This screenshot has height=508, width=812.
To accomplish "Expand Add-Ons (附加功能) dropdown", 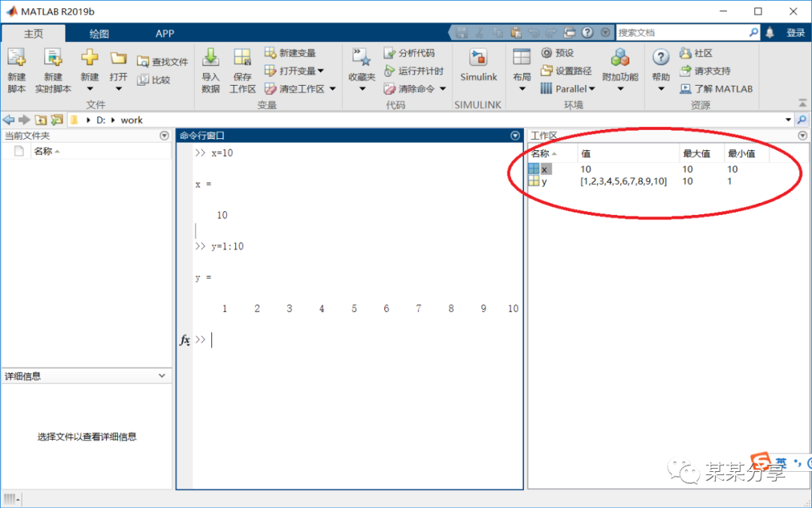I will click(x=620, y=89).
